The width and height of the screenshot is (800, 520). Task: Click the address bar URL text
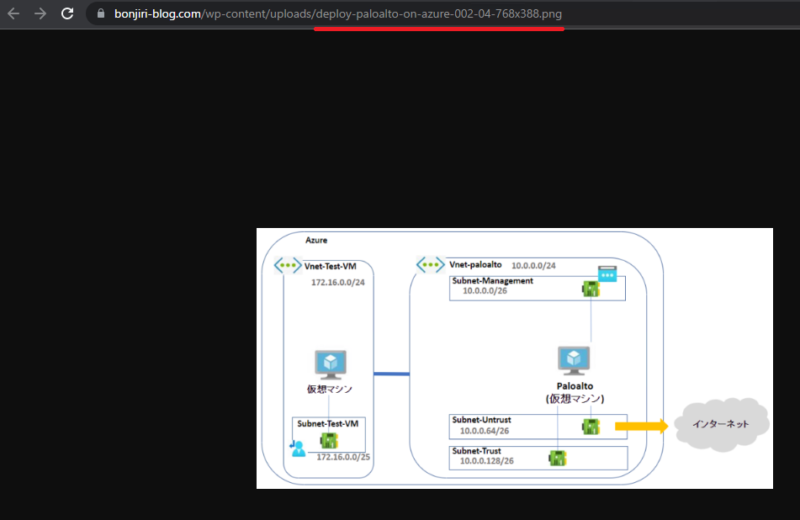click(x=338, y=14)
